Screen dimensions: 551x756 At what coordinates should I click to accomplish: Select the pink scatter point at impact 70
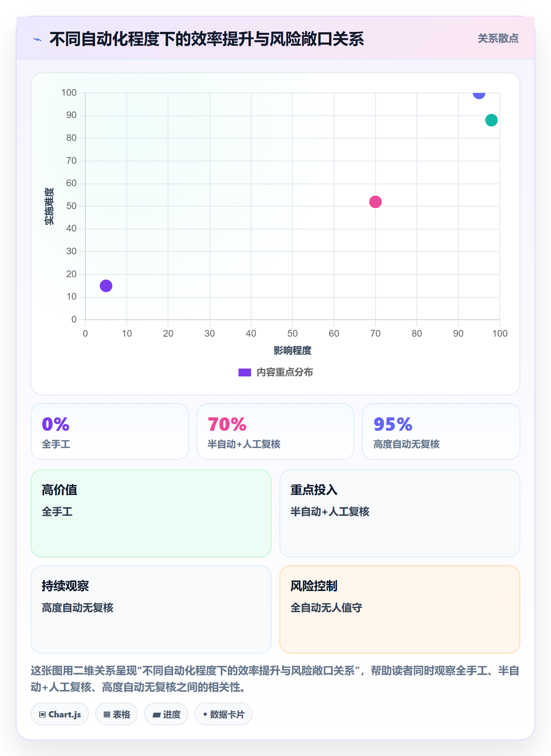click(375, 202)
